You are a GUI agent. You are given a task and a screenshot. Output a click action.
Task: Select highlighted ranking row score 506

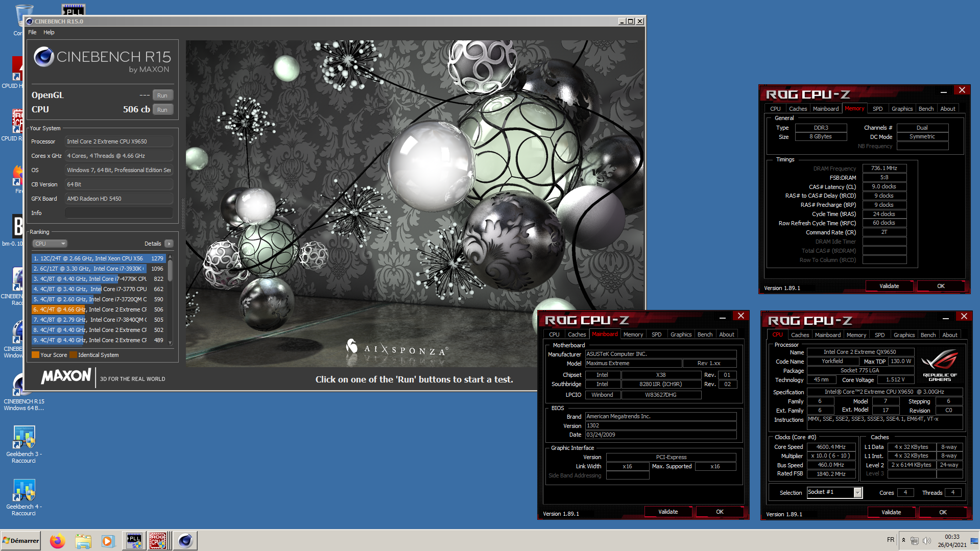[98, 309]
